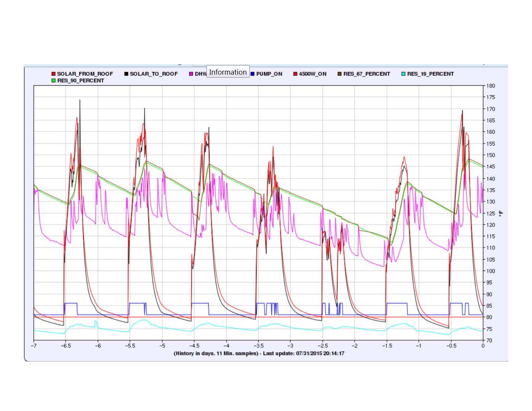
Task: Click the red 4500W_ON legend swatch
Action: [295, 74]
